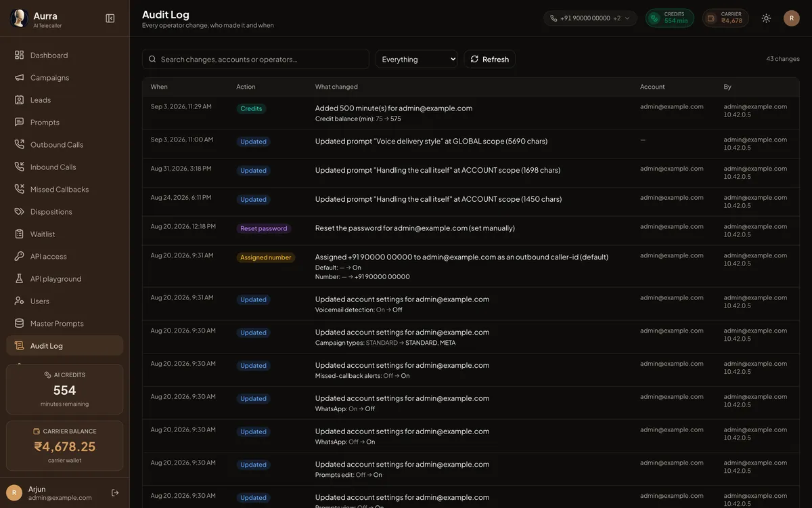Click the Dispositions tag icon

pyautogui.click(x=19, y=211)
